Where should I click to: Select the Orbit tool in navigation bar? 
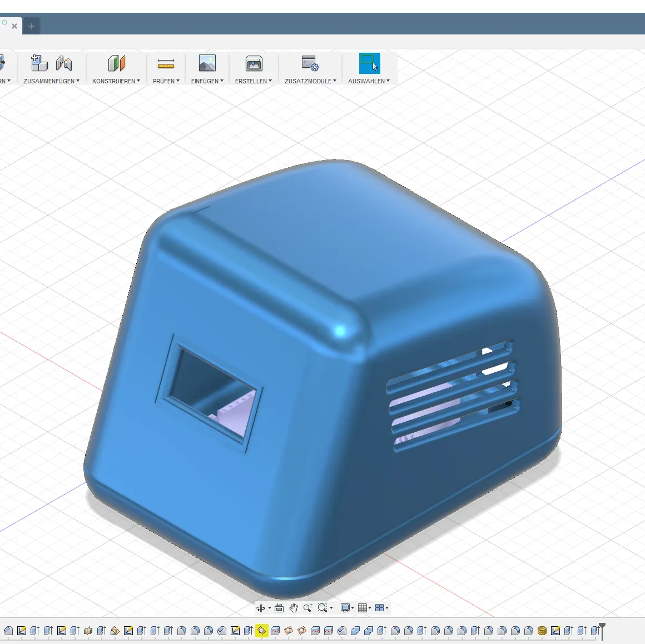(260, 608)
